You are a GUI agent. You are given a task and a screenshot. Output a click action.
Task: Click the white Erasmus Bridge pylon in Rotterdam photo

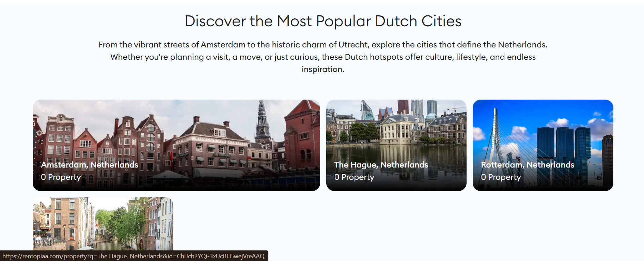pyautogui.click(x=496, y=130)
